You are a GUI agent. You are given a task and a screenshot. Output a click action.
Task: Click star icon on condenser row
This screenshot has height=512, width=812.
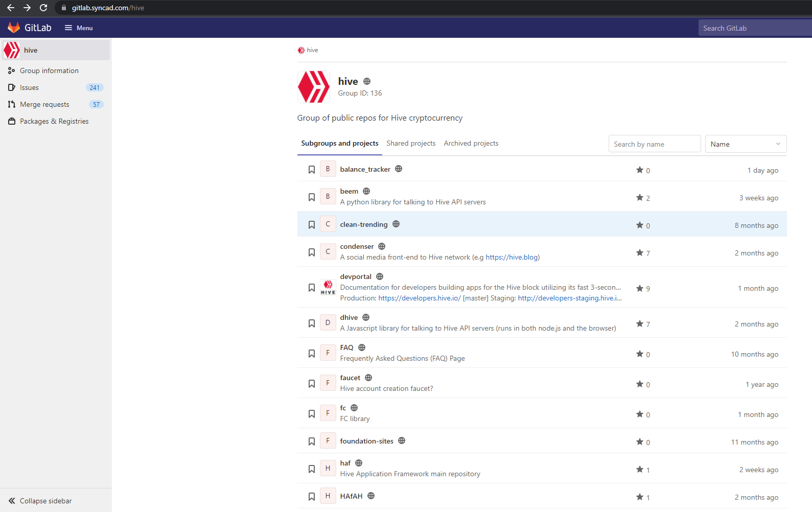tap(640, 252)
